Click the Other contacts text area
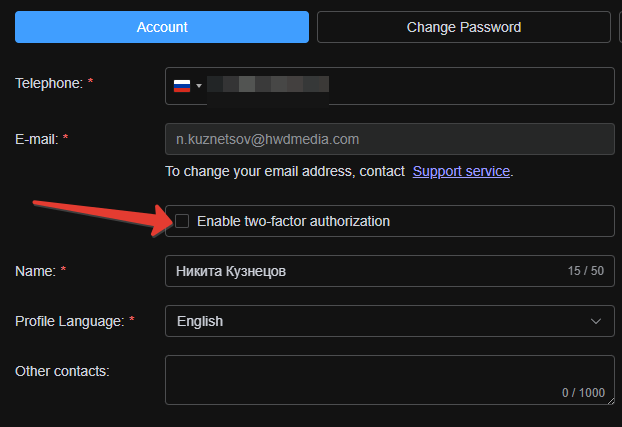622x427 pixels. pyautogui.click(x=390, y=380)
